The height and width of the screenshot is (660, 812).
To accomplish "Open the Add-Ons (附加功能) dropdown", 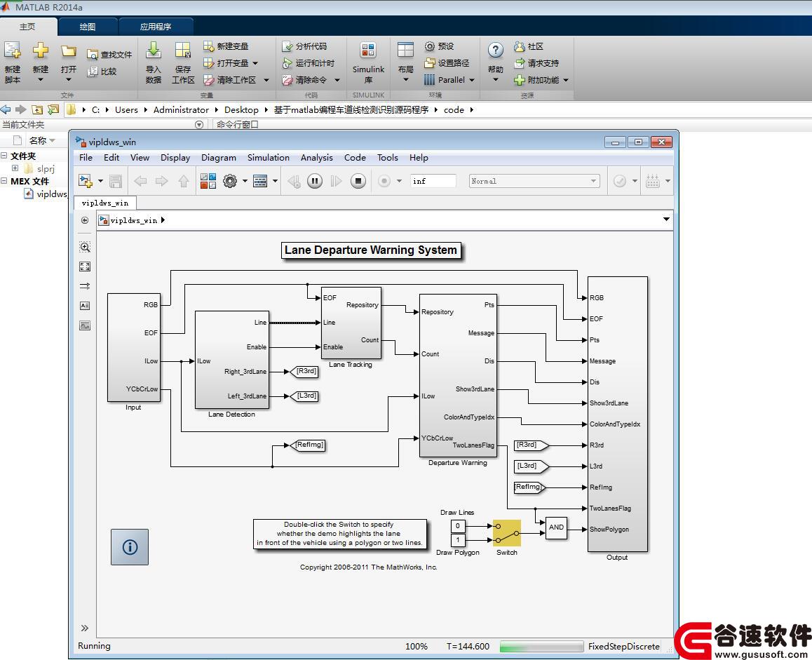I will 565,80.
